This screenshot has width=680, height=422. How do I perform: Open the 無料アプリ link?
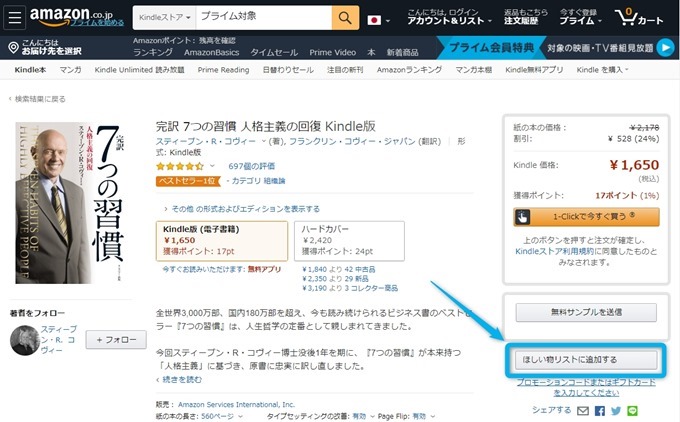pos(264,269)
